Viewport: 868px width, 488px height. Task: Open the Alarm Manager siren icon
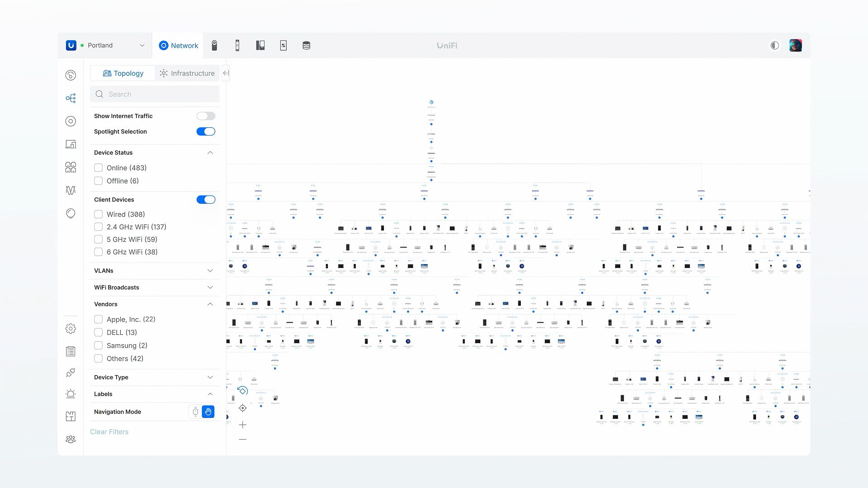pos(71,394)
